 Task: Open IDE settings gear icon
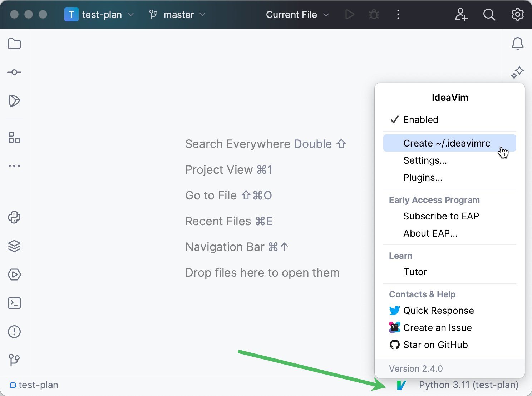point(518,14)
